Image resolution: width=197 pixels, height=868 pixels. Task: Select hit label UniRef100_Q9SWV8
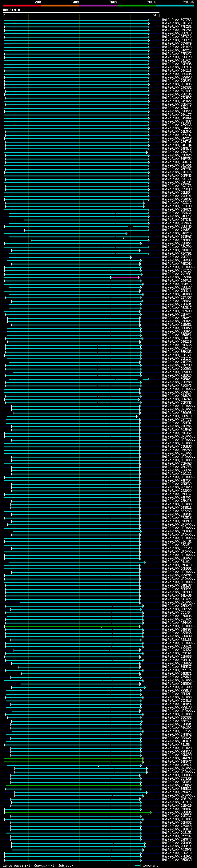coord(177,78)
